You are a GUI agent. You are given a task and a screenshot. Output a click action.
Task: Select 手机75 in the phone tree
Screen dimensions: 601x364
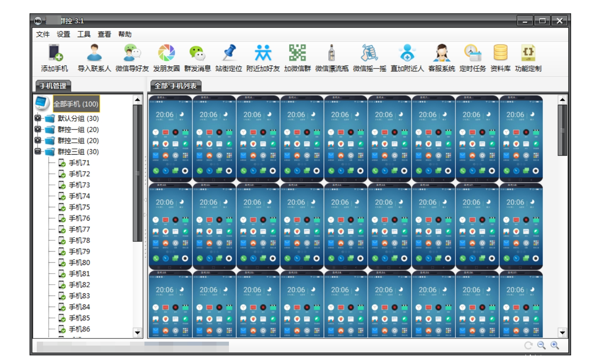(79, 207)
